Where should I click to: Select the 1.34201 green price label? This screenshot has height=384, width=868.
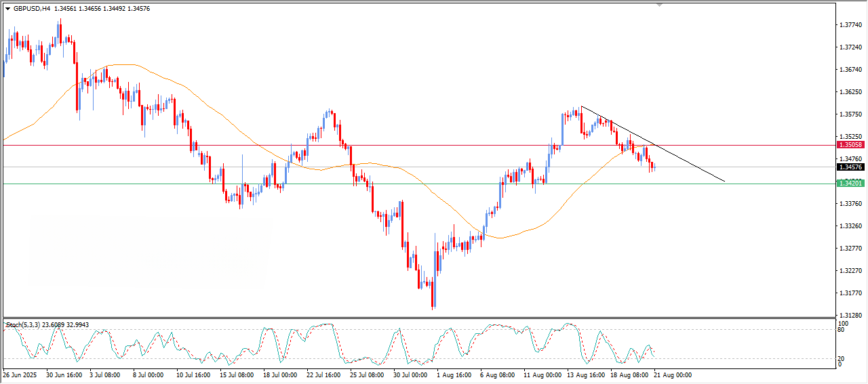850,184
